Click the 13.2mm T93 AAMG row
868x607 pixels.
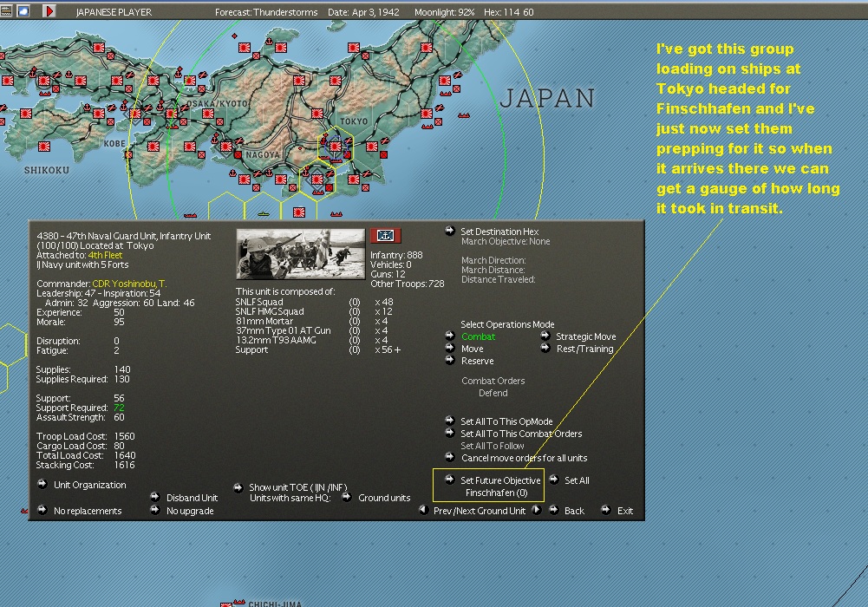click(x=311, y=340)
